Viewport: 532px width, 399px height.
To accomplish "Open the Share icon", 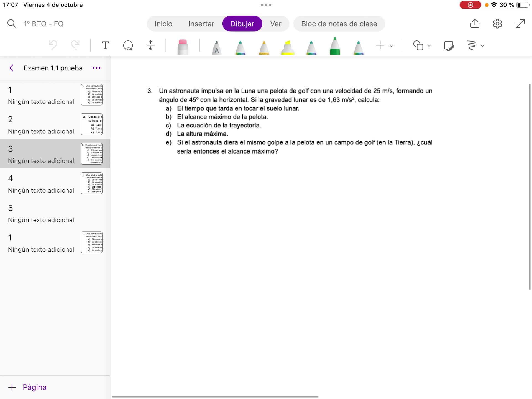I will (x=475, y=24).
